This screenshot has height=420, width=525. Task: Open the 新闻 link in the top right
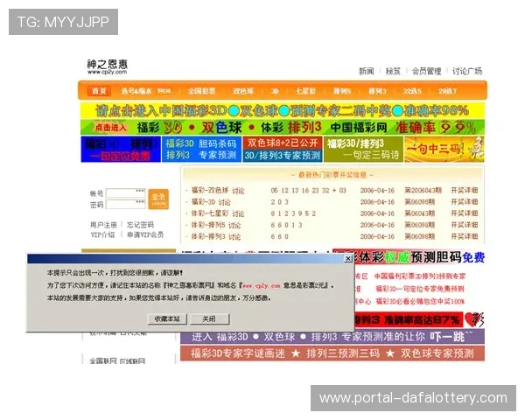point(366,71)
